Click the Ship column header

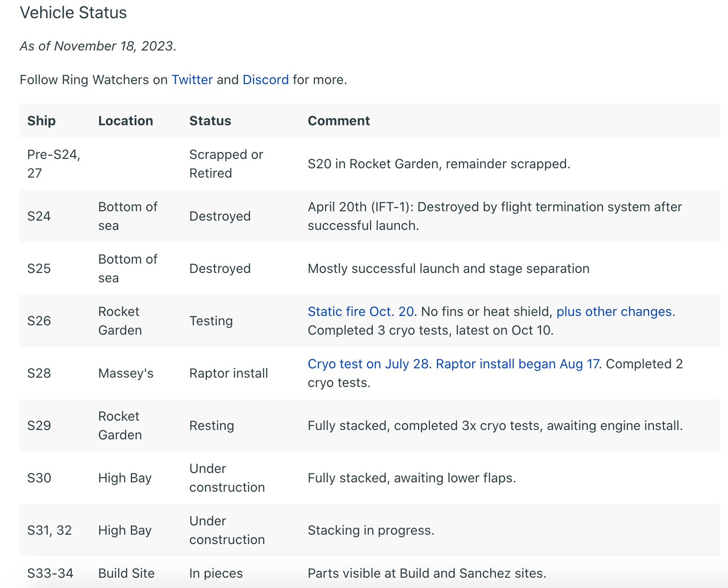click(42, 121)
